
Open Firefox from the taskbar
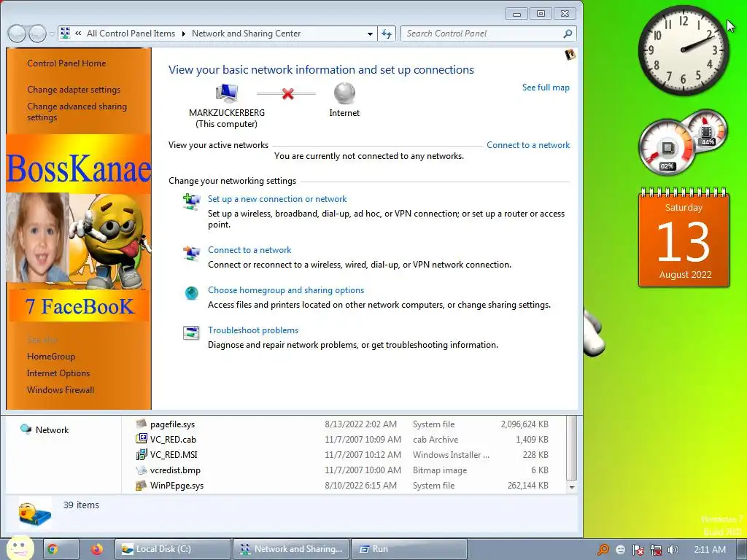97,549
